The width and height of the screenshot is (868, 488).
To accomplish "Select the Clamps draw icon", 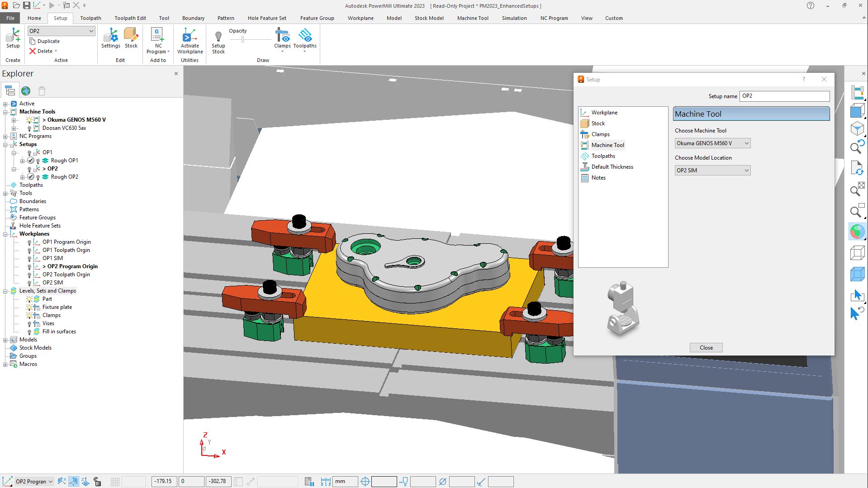I will pyautogui.click(x=282, y=36).
